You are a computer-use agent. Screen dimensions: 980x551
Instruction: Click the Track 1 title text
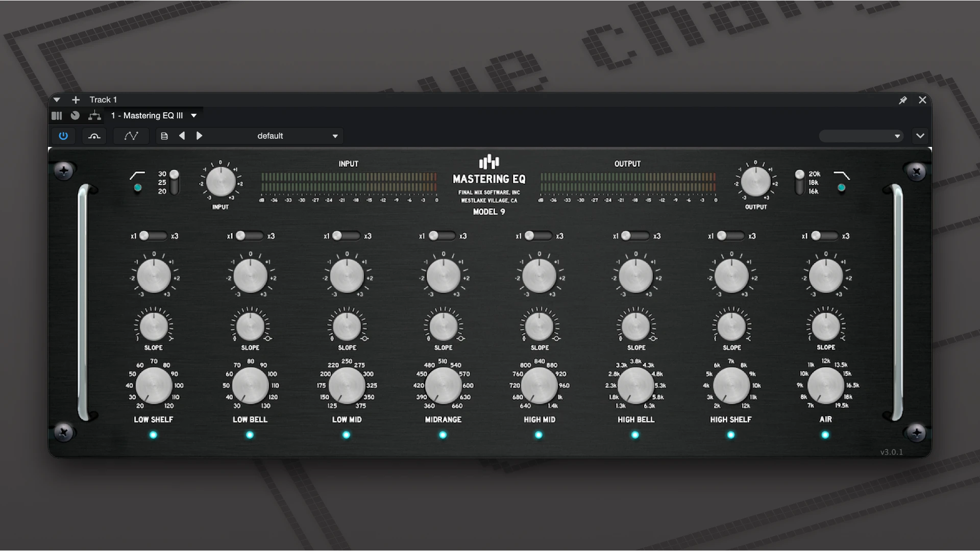point(103,100)
